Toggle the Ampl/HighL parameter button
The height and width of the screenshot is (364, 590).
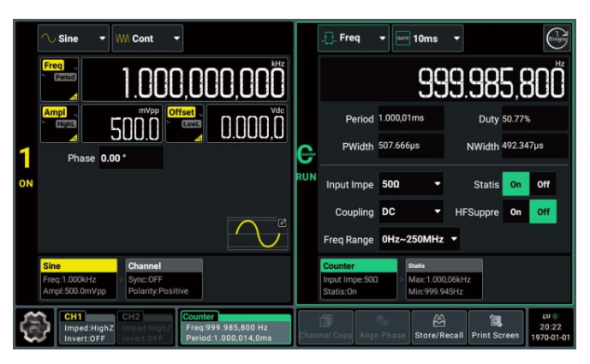pyautogui.click(x=59, y=124)
